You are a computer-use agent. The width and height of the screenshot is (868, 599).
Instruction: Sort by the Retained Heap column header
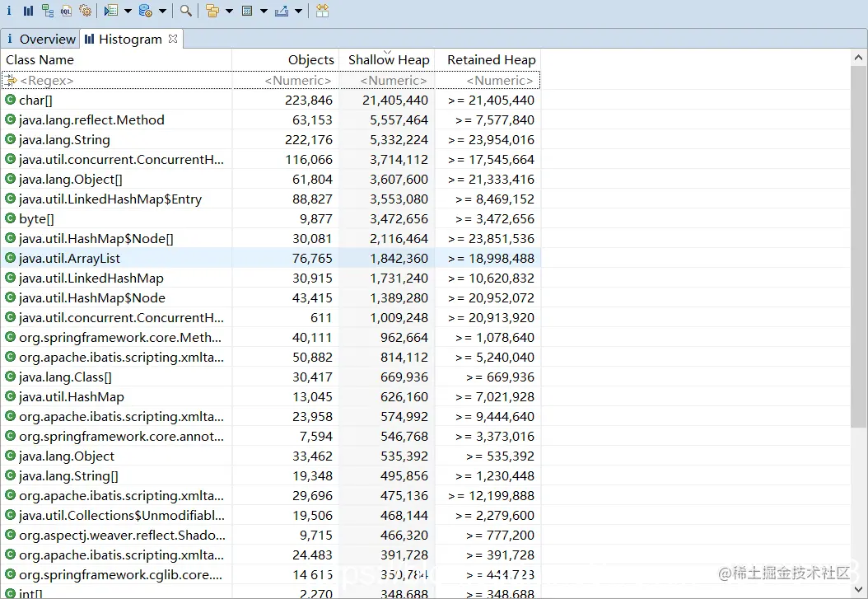point(488,60)
